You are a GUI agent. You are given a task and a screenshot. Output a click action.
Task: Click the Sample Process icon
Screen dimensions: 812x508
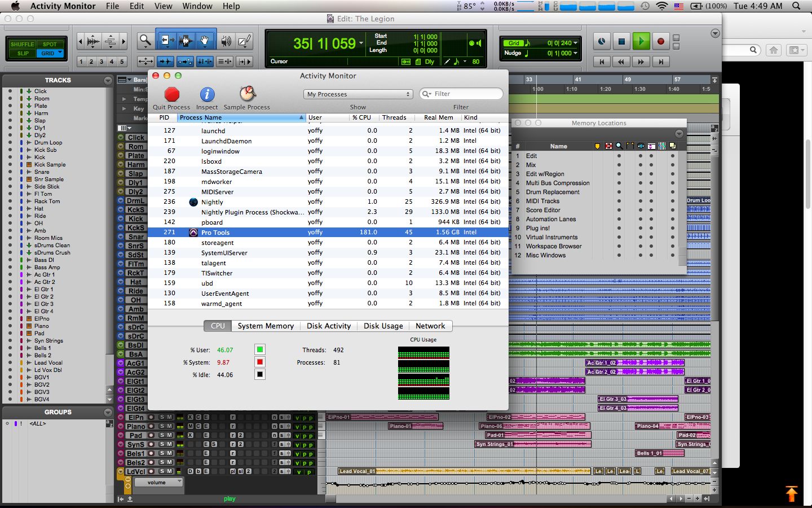(247, 94)
